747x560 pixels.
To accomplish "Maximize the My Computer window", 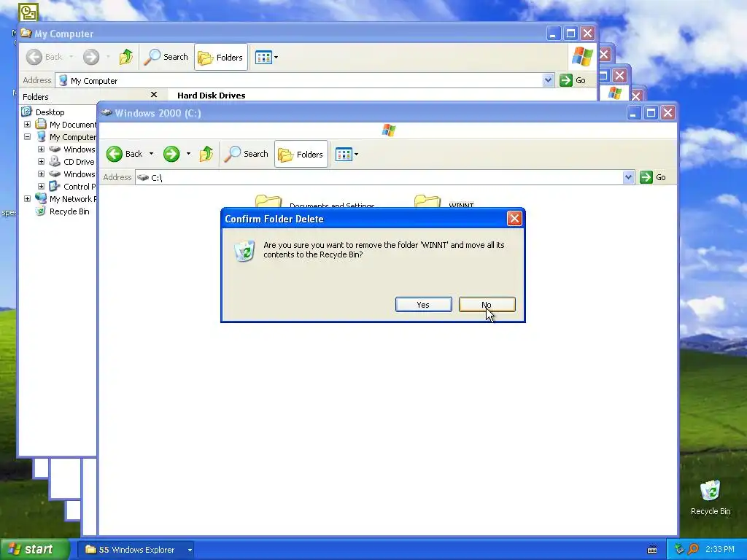I will pos(570,34).
